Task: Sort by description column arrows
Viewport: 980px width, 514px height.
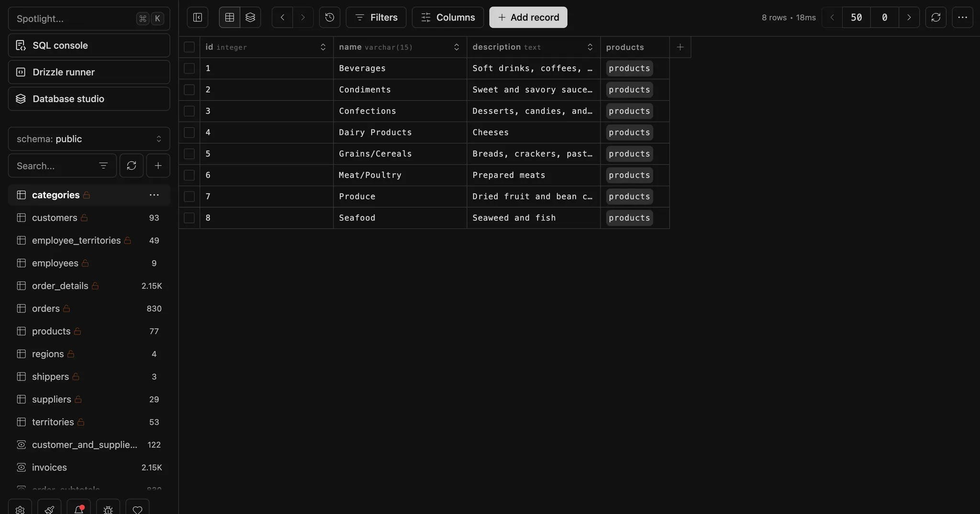Action: tap(590, 47)
